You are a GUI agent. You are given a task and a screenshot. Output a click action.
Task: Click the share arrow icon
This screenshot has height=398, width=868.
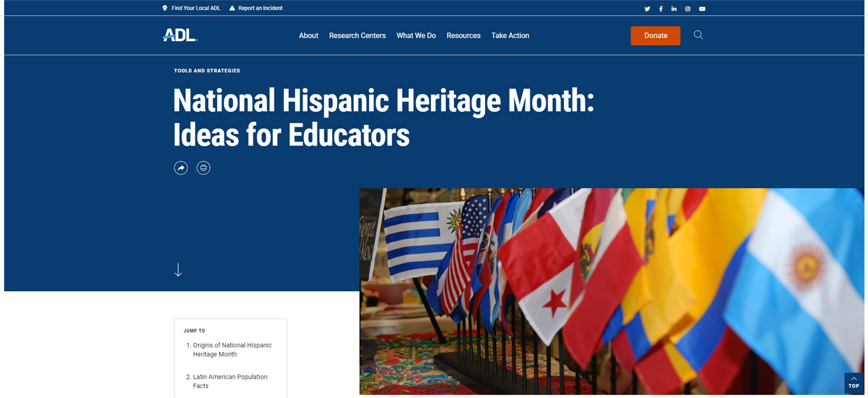tap(181, 168)
